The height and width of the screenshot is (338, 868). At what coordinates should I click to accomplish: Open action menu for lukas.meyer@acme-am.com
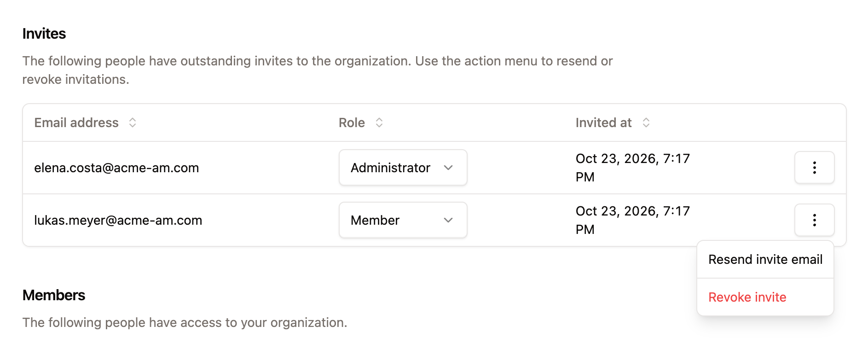tap(814, 220)
